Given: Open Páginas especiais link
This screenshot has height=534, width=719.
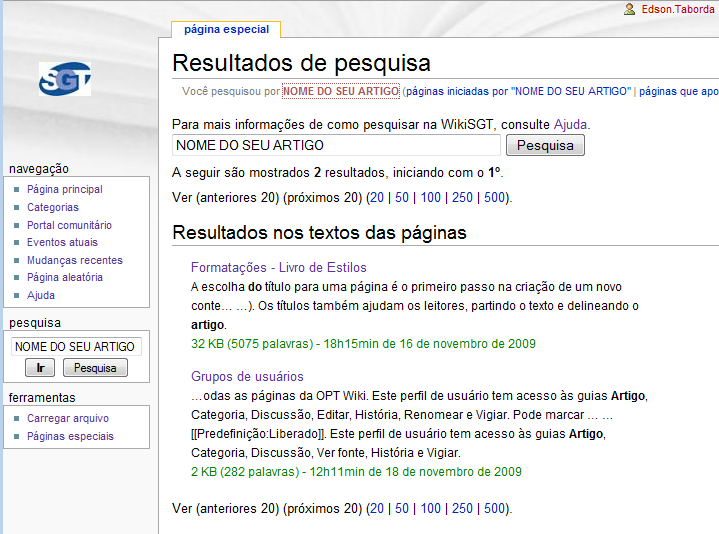Looking at the screenshot, I should [70, 436].
